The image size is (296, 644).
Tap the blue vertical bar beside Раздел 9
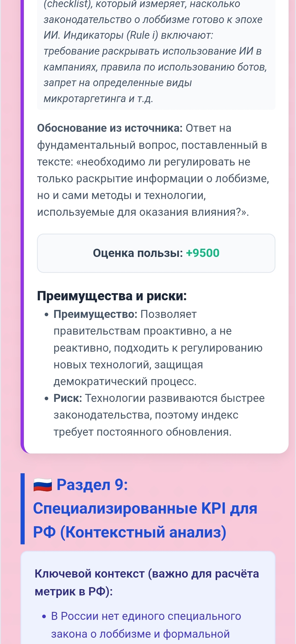[22, 508]
